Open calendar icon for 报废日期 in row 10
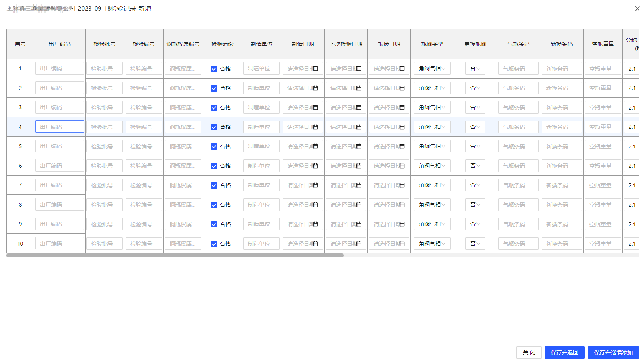This screenshot has width=644, height=363. coord(402,244)
